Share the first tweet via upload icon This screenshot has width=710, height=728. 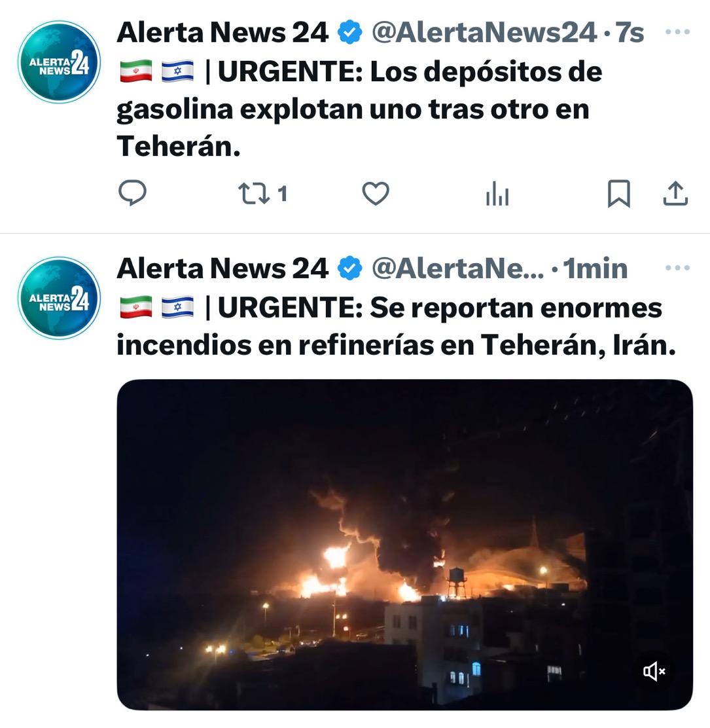pyautogui.click(x=675, y=193)
